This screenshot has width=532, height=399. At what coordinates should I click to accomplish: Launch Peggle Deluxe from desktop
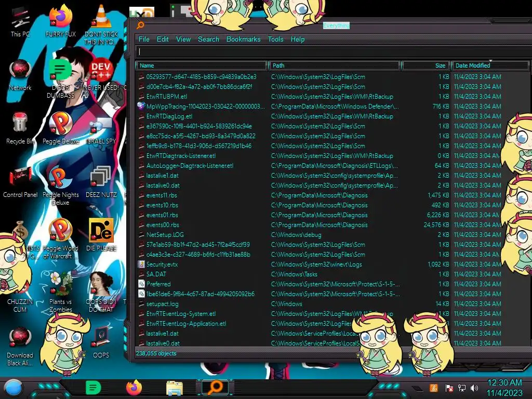coord(60,129)
